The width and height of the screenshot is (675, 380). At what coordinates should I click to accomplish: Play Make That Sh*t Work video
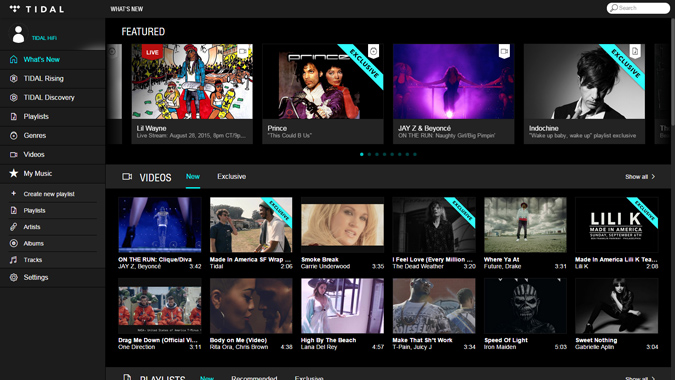click(434, 306)
